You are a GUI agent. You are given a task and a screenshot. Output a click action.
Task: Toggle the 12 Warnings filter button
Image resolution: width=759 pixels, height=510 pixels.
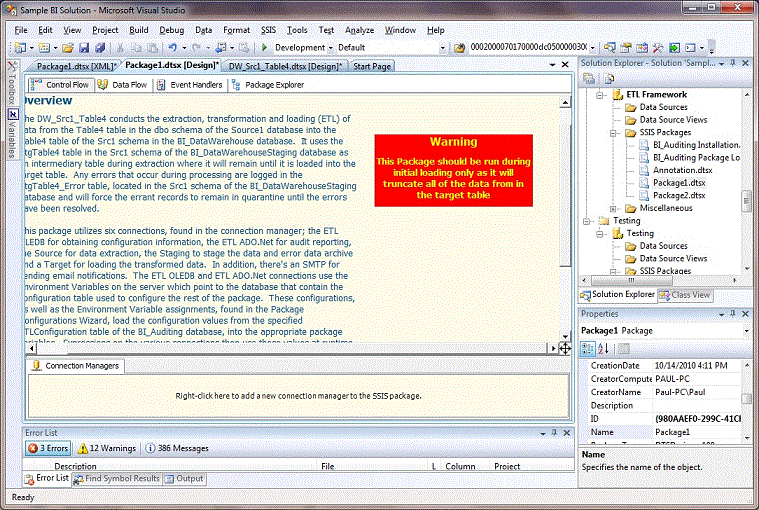(107, 448)
